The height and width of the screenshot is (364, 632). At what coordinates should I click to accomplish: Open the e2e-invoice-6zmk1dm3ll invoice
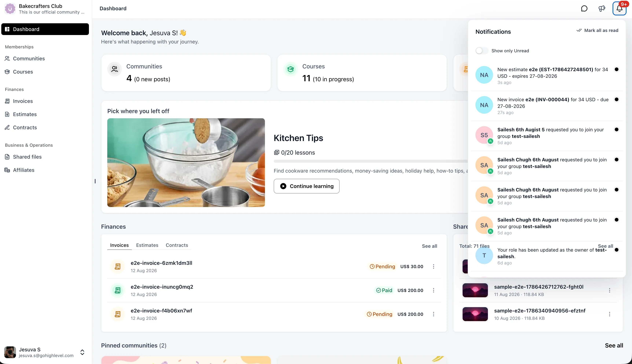(161, 263)
